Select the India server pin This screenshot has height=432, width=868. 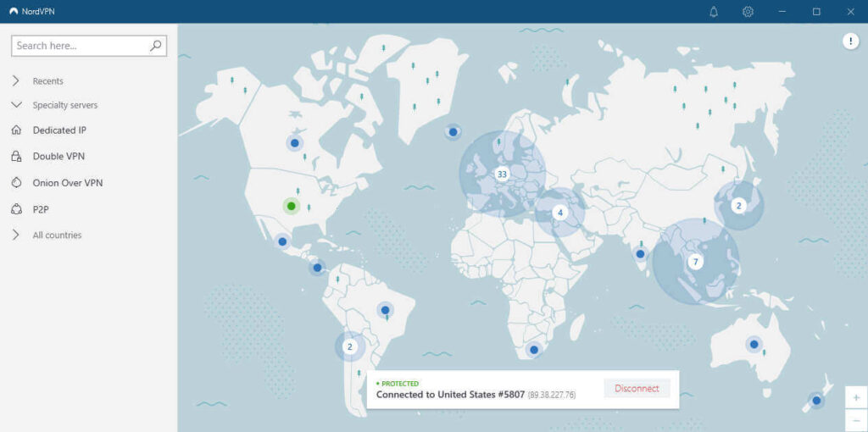click(x=640, y=254)
